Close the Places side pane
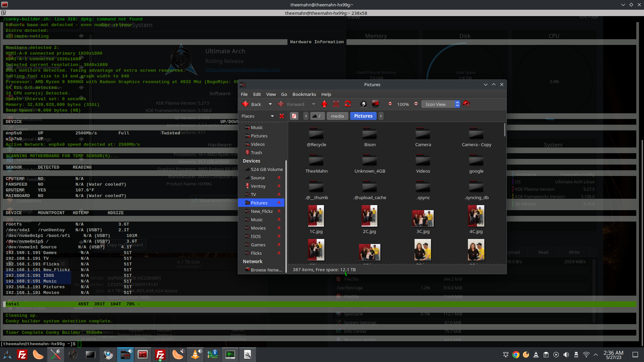Screen dimensions: 644x362 point(282,116)
